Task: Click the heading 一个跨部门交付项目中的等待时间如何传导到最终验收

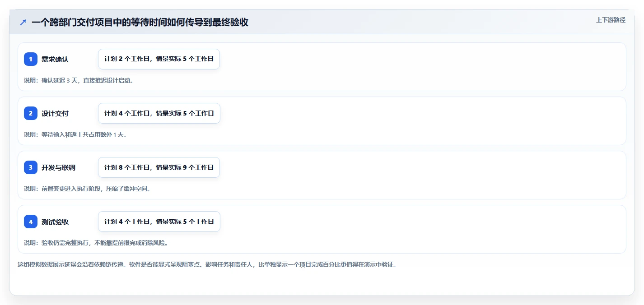Action: click(140, 22)
